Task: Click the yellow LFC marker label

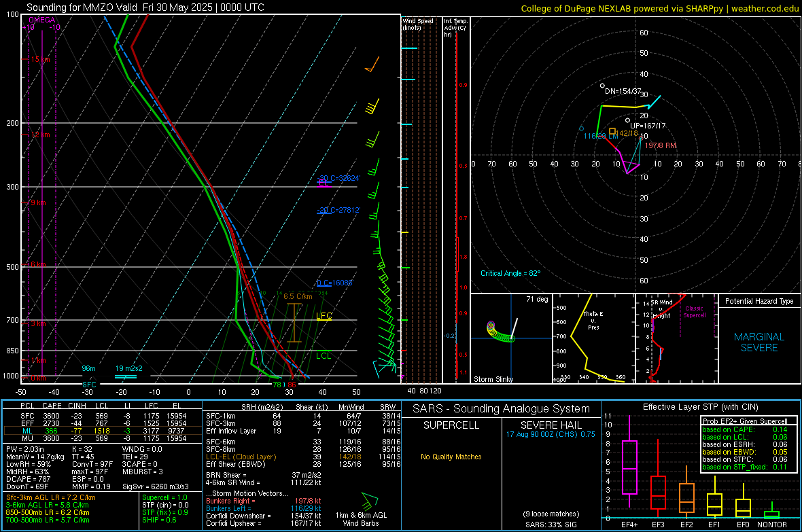Action: coord(324,316)
